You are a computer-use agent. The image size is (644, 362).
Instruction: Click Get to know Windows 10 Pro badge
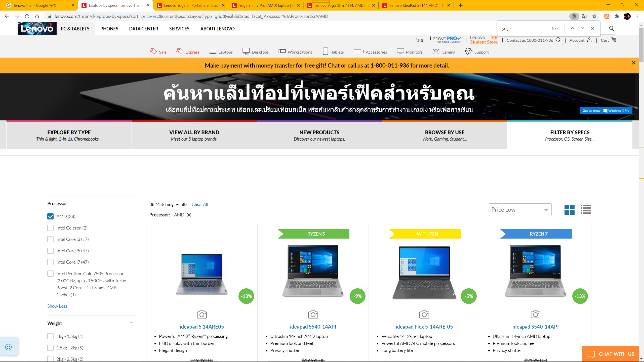[606, 111]
